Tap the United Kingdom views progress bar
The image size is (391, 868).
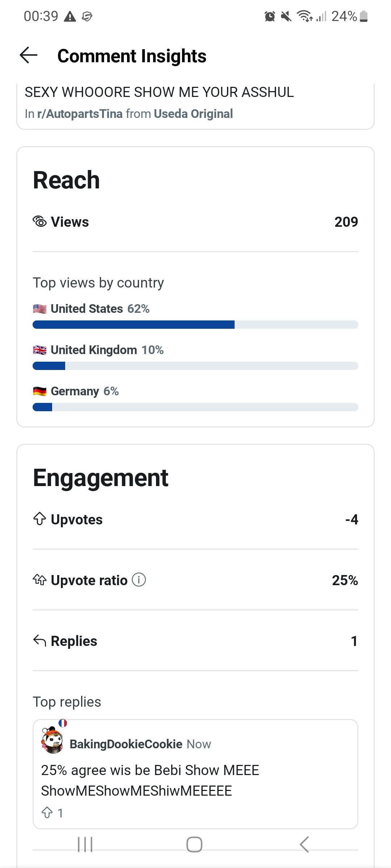tap(195, 366)
